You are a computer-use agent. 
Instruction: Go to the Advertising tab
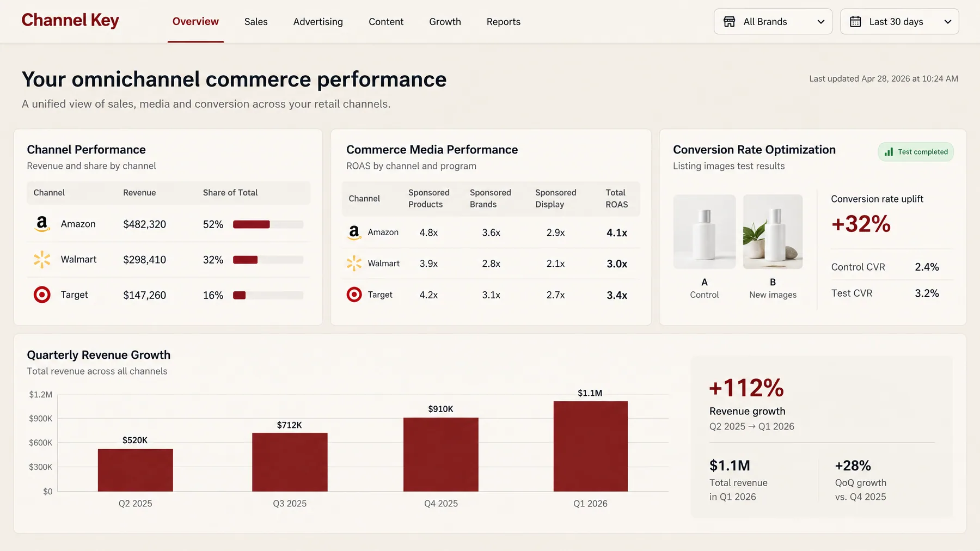coord(318,22)
